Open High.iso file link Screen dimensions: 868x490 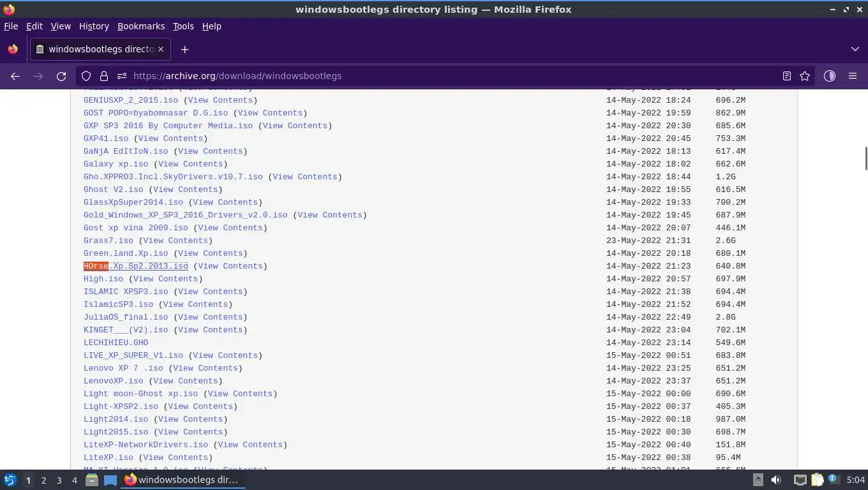tap(103, 279)
